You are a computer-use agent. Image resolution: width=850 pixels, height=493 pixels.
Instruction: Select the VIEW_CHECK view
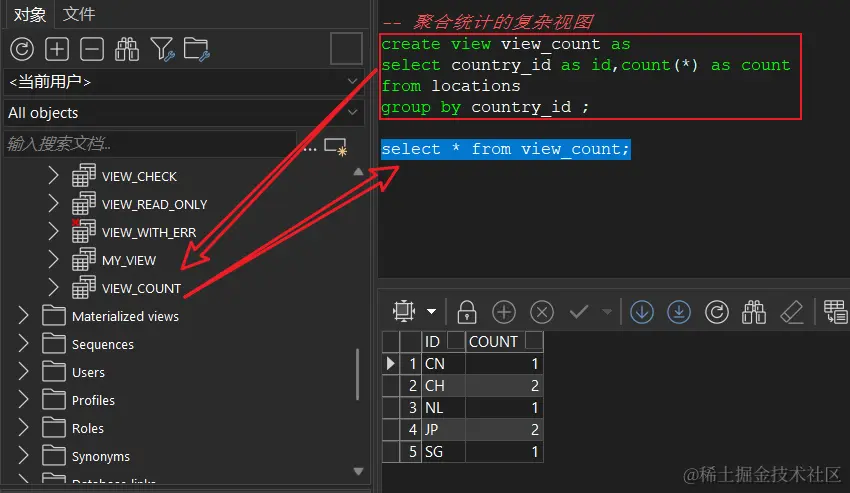coord(139,177)
